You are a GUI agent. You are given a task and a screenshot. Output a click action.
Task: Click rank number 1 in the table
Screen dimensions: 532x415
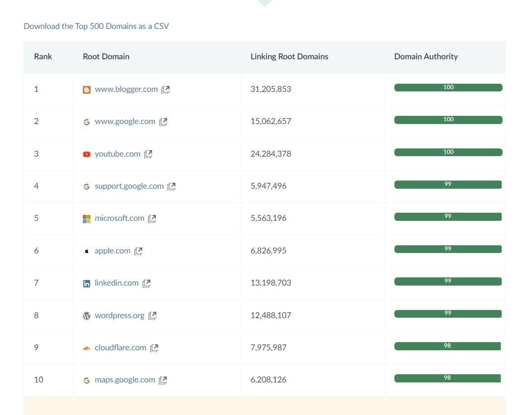pos(36,89)
